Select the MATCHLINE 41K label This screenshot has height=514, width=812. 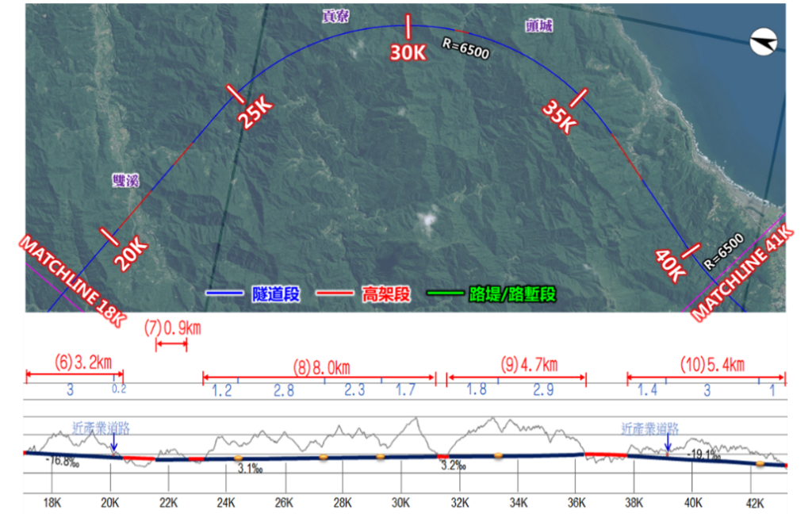[742, 274]
